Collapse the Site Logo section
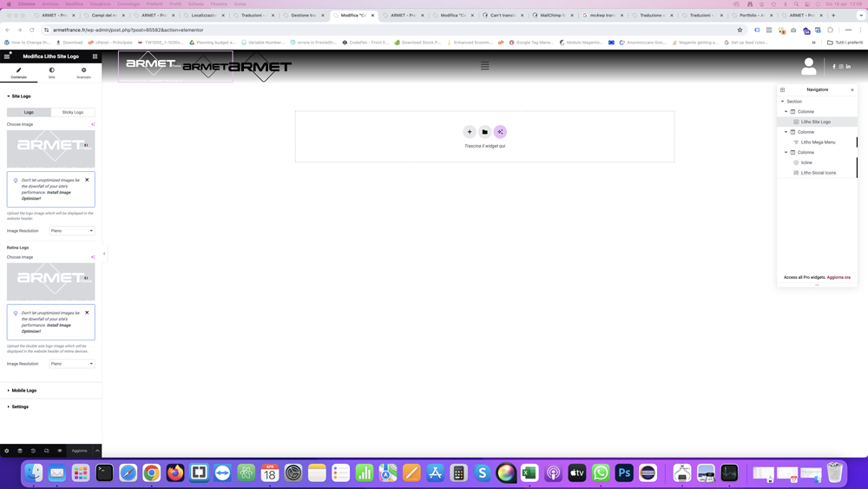 coord(19,96)
